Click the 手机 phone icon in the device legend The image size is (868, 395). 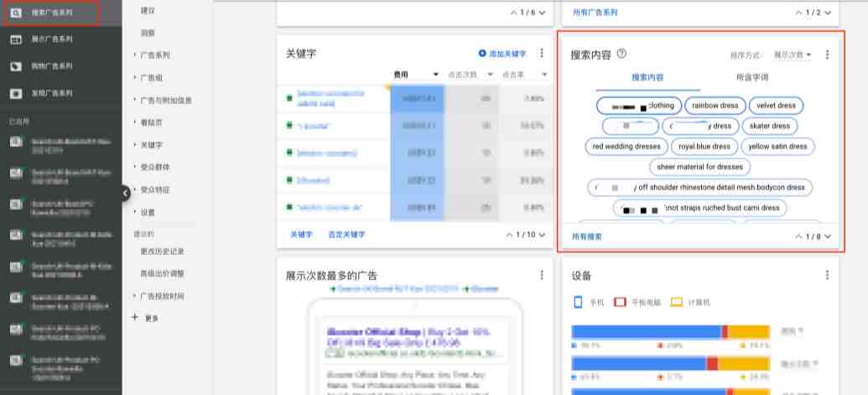pyautogui.click(x=578, y=302)
